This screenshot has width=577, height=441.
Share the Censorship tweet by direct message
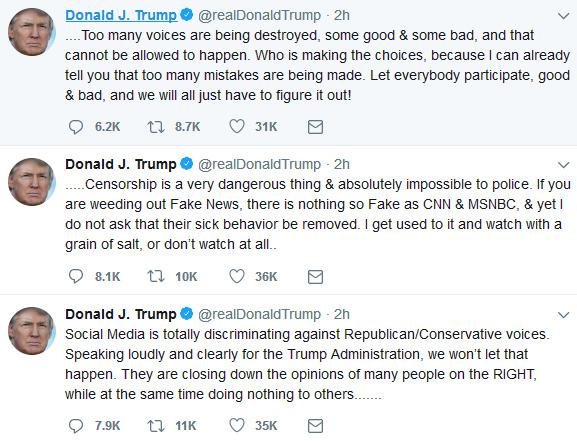[x=315, y=276]
